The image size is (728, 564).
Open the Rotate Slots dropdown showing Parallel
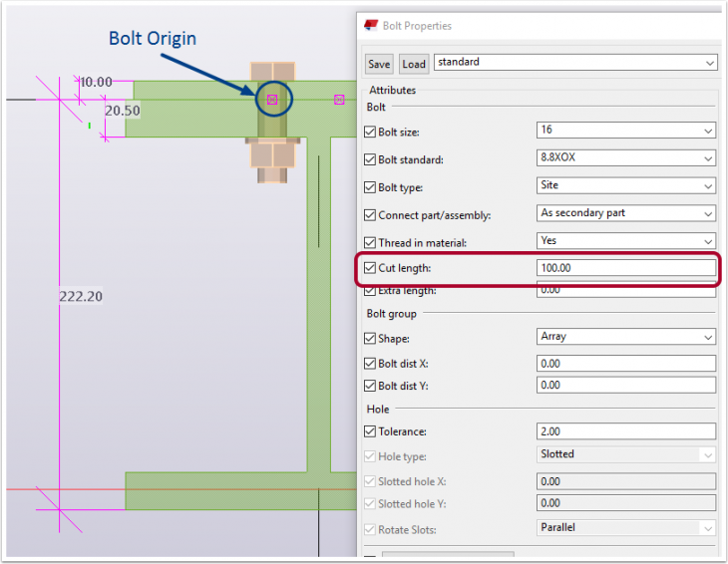626,528
